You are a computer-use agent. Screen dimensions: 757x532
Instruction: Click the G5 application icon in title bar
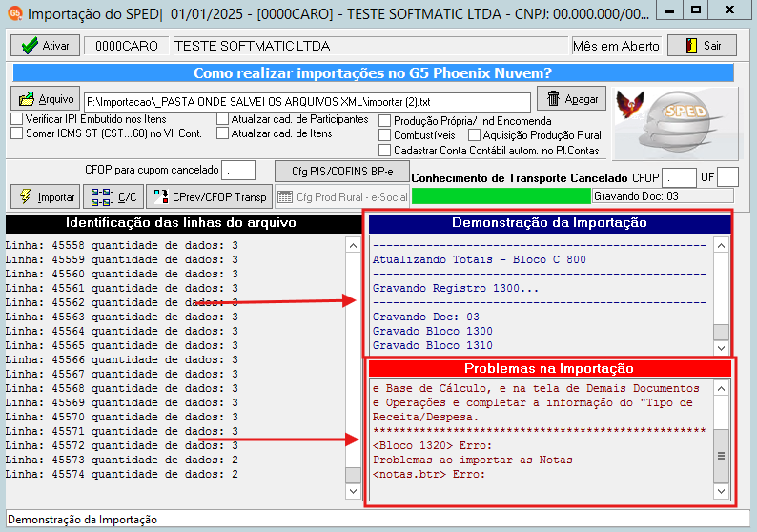point(15,13)
